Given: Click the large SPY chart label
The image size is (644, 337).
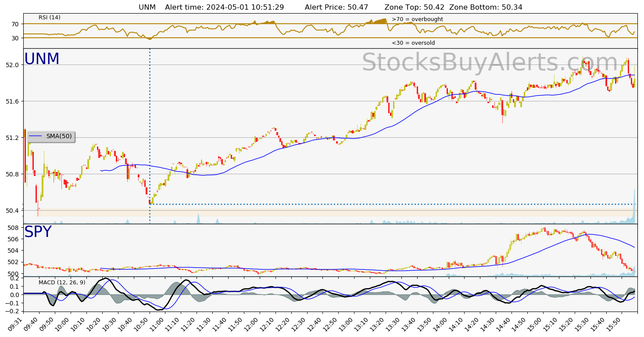Looking at the screenshot, I should (38, 232).
